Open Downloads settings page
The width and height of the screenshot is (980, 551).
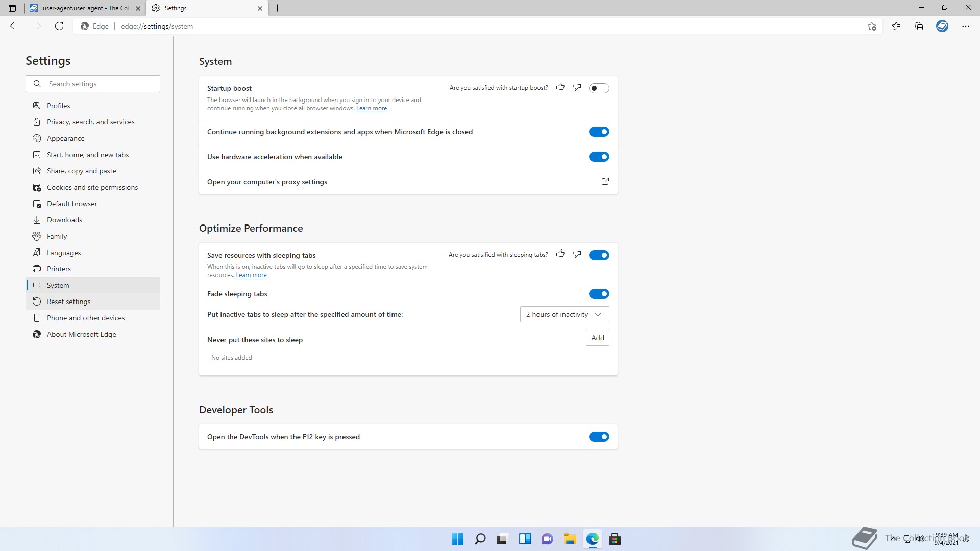click(x=93, y=220)
